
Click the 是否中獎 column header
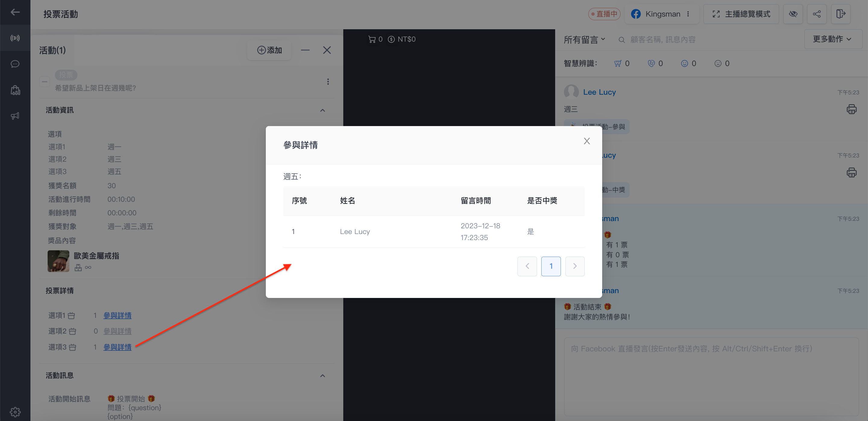tap(542, 201)
